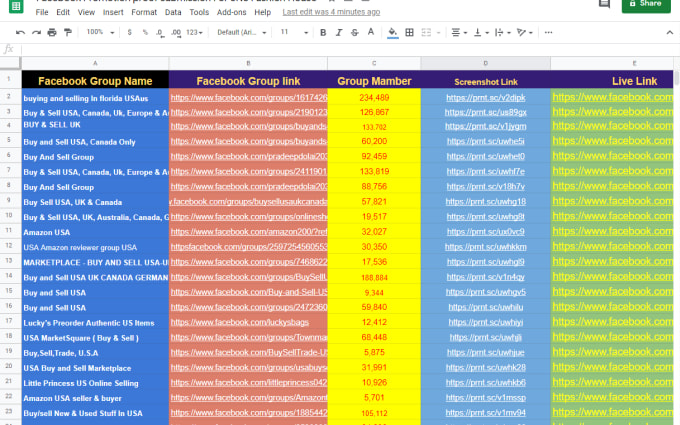Toggle bold formatting
This screenshot has height=425, width=680.
(323, 33)
